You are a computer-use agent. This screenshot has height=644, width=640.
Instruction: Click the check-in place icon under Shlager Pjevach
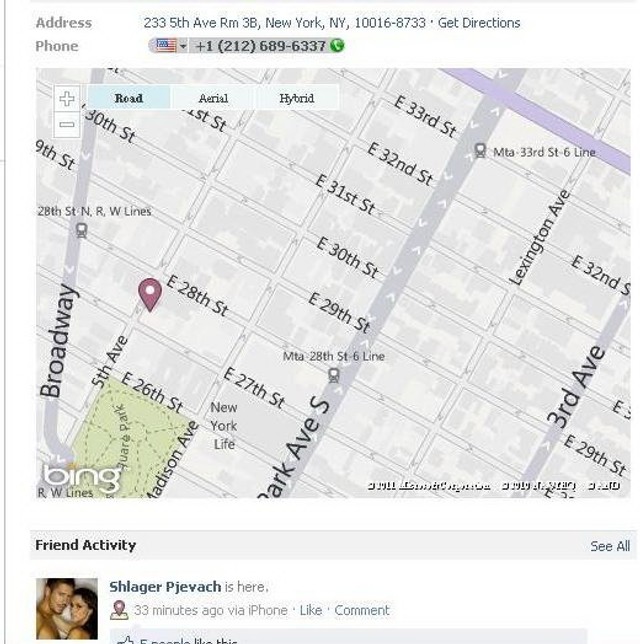[x=119, y=610]
